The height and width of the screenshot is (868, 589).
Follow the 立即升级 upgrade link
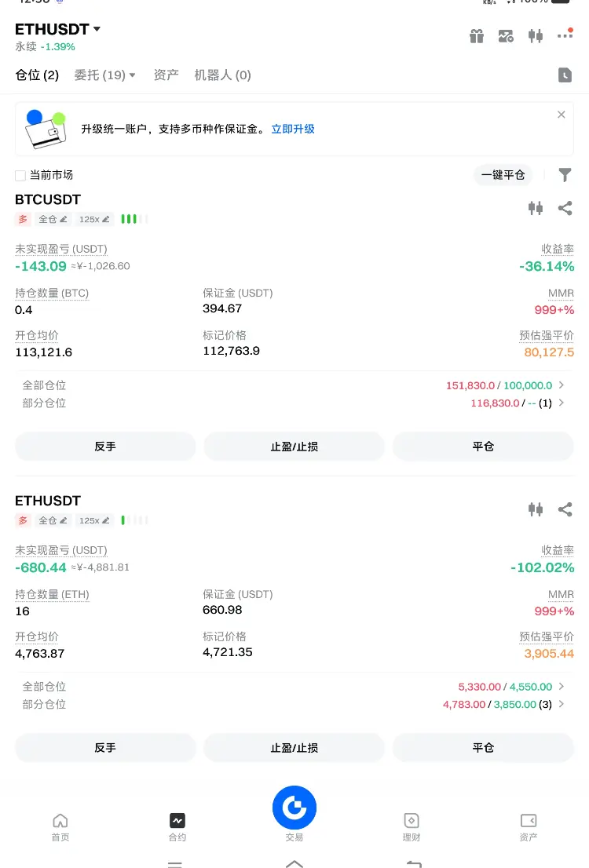(x=293, y=129)
